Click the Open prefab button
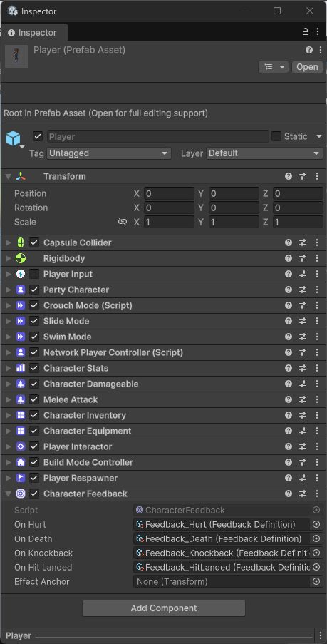Screen dimensions: 327x644 pyautogui.click(x=307, y=67)
